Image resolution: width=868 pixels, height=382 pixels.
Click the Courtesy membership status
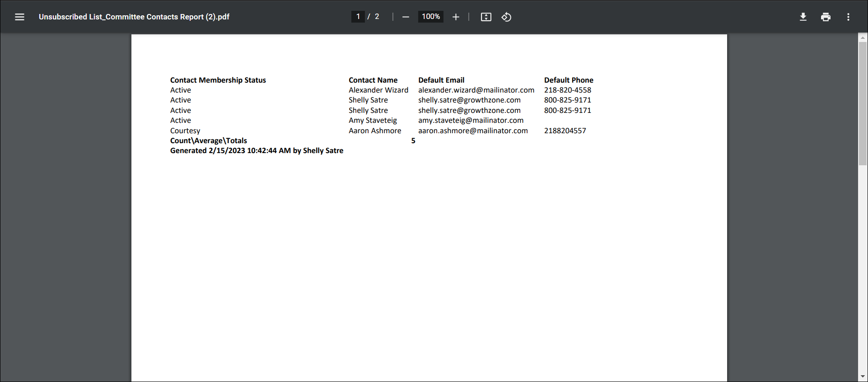185,130
